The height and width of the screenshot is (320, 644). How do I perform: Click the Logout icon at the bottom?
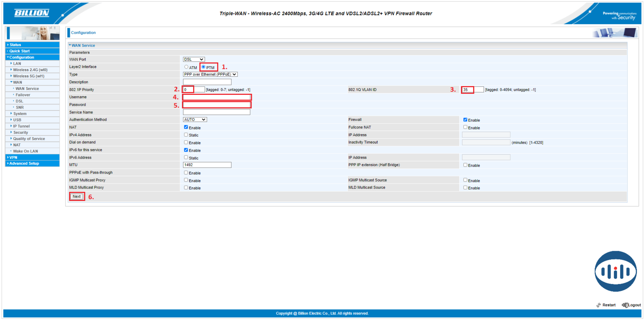pyautogui.click(x=625, y=305)
